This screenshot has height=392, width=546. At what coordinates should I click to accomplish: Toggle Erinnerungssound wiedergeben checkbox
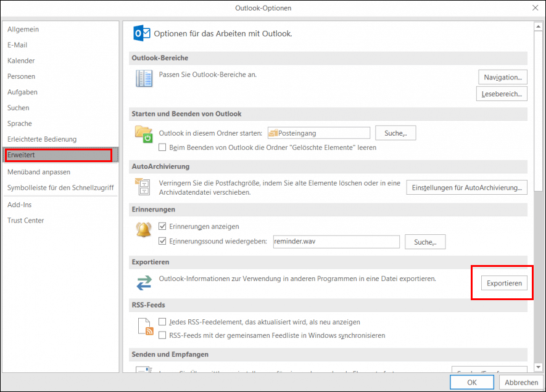pos(162,241)
